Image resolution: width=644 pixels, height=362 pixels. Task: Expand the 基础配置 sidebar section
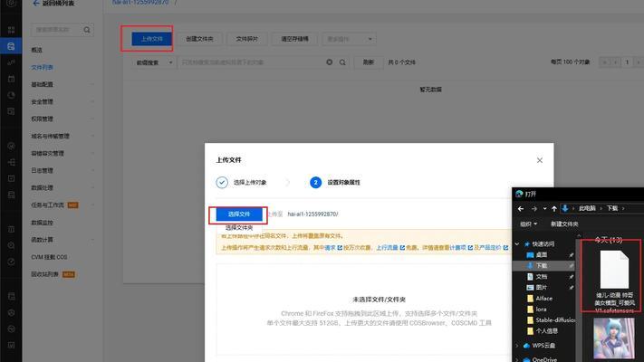tap(62, 84)
